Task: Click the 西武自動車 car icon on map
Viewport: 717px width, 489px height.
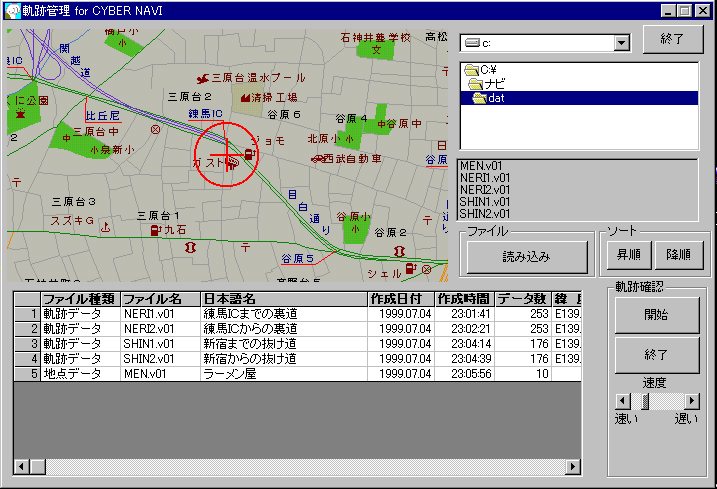Action: click(317, 159)
